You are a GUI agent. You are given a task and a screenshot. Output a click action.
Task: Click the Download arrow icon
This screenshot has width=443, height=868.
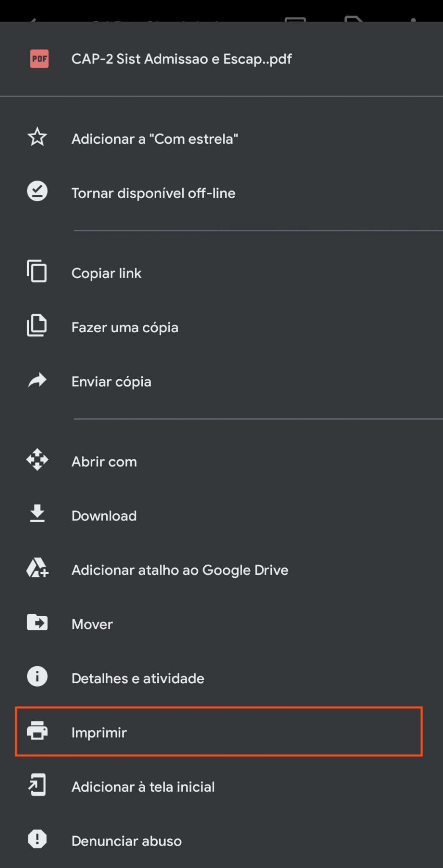(37, 514)
